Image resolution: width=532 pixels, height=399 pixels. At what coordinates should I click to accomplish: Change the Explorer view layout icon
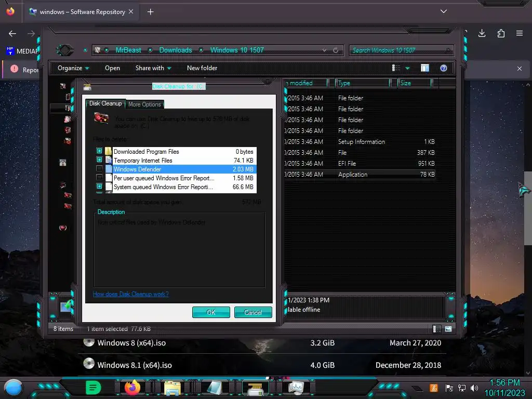click(396, 68)
